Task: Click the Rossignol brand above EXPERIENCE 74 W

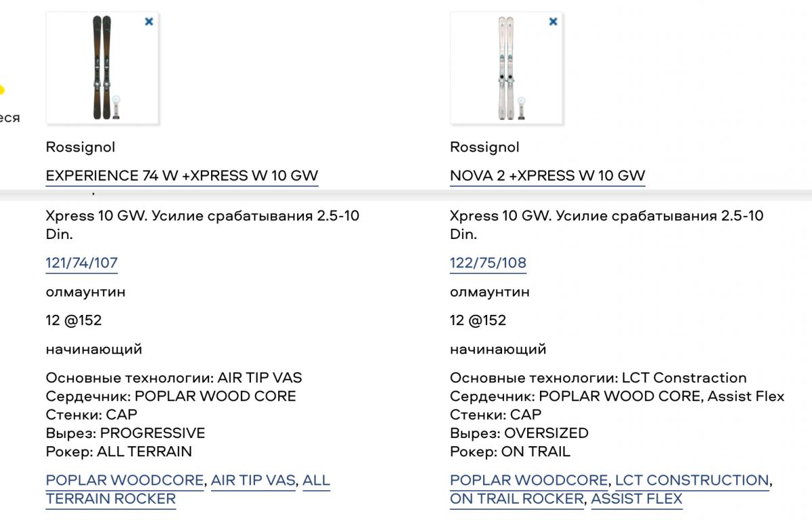Action: click(81, 147)
